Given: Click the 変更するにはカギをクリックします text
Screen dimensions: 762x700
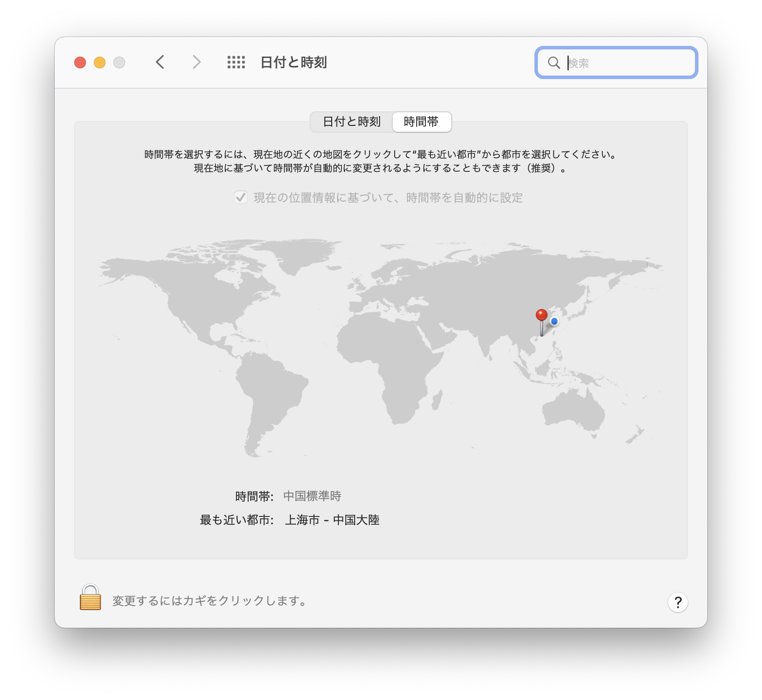Looking at the screenshot, I should coord(210,601).
